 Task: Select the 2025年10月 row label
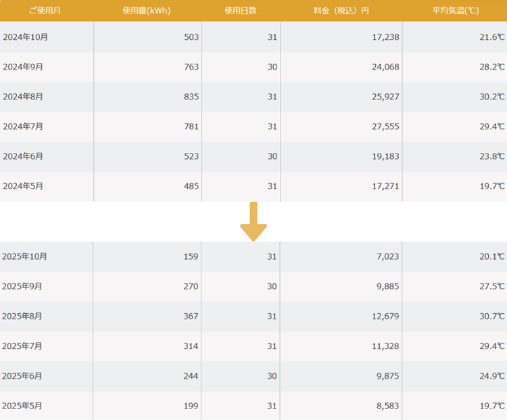tap(26, 257)
